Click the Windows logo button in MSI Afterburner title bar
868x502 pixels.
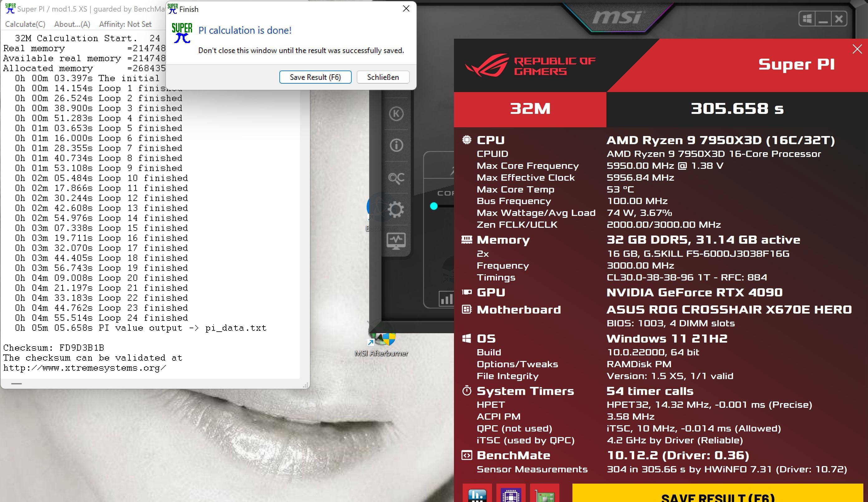(x=807, y=19)
